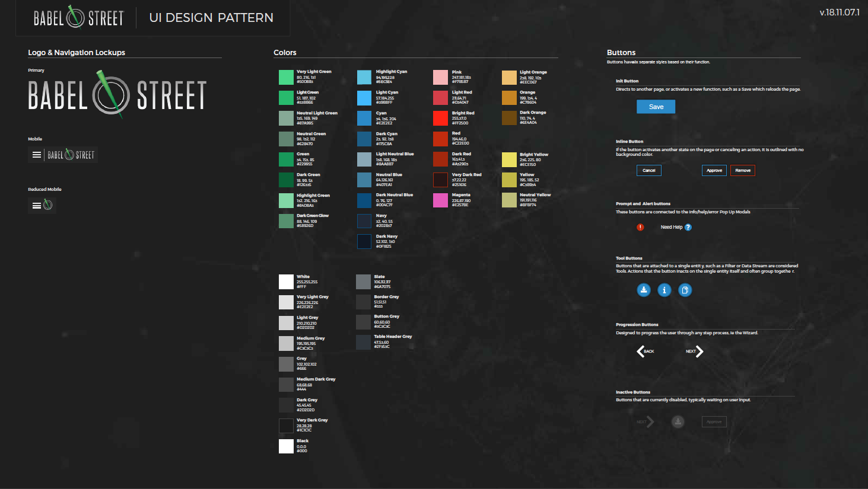Select the Navy swatch
Screen dimensions: 868x489
(x=364, y=220)
